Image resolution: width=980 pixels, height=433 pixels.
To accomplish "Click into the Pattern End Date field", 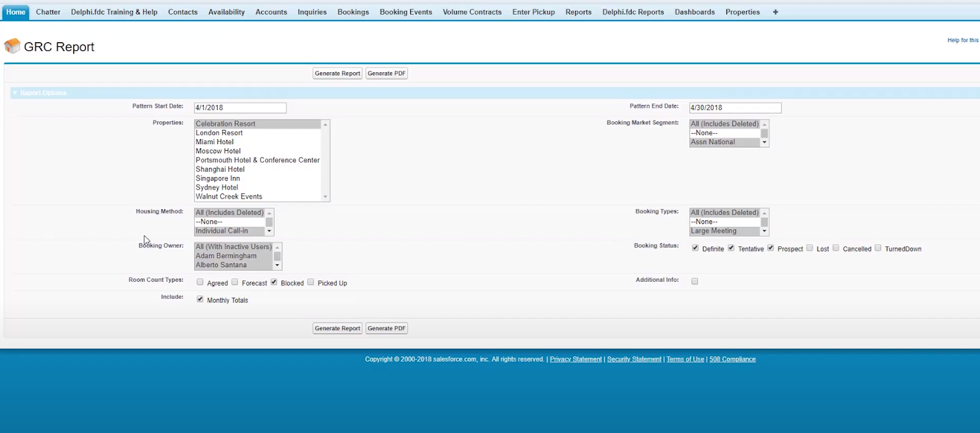I will pyautogui.click(x=735, y=108).
